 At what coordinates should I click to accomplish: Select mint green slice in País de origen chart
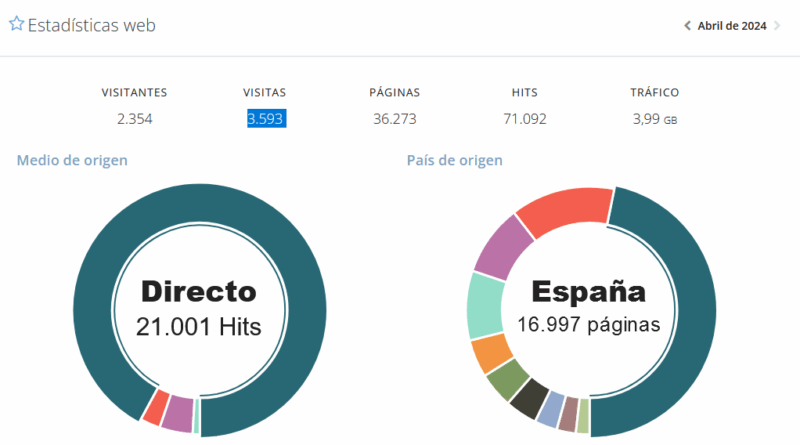pos(486,305)
